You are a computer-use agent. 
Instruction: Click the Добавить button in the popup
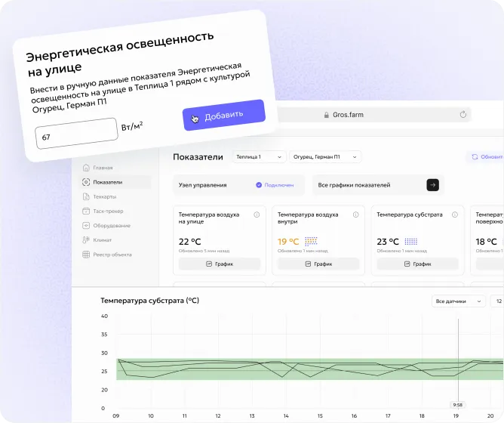[224, 115]
